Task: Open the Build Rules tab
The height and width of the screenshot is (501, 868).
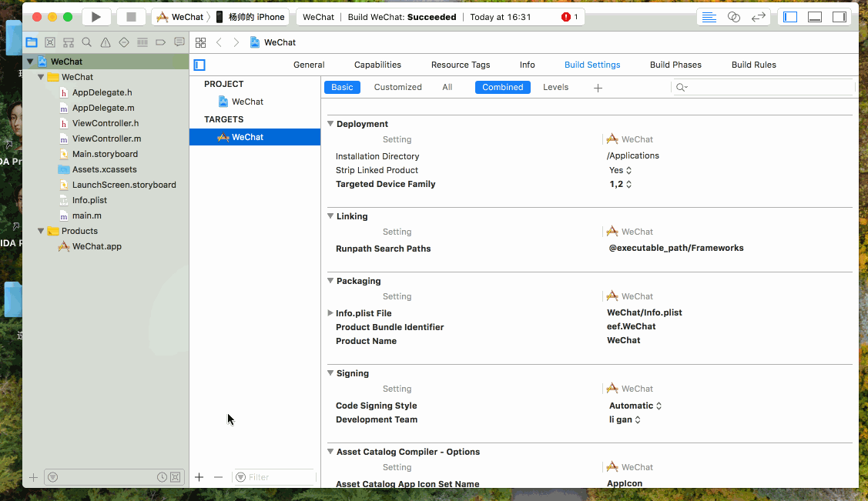Action: [x=753, y=65]
